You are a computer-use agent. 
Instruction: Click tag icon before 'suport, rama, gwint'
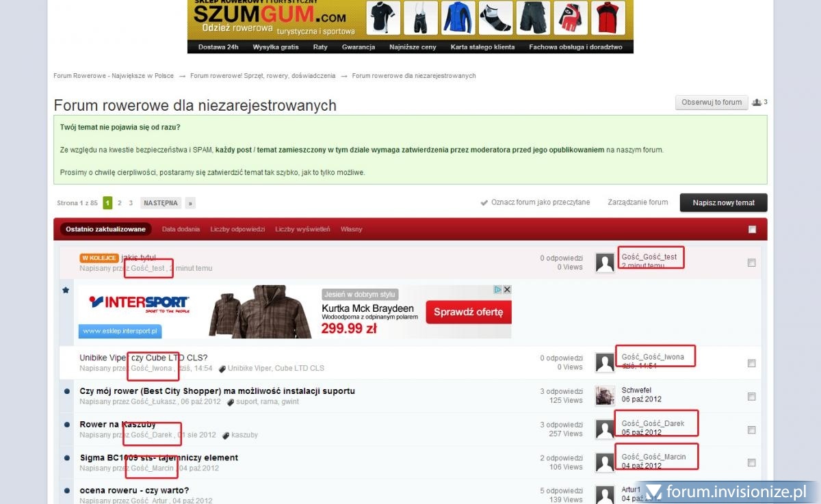pyautogui.click(x=229, y=401)
